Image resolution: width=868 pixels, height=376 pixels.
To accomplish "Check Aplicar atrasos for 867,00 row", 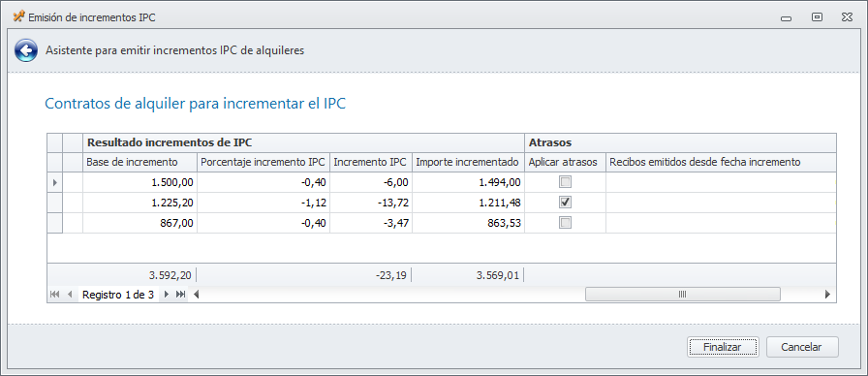I will 565,223.
